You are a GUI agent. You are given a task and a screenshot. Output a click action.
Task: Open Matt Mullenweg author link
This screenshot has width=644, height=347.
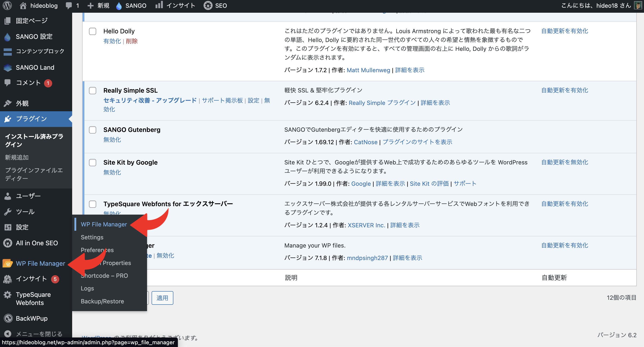click(x=368, y=70)
